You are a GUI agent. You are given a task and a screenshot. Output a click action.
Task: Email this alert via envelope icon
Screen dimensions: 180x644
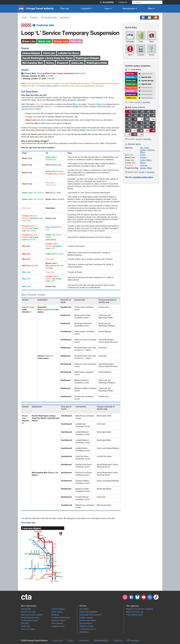point(150,17)
